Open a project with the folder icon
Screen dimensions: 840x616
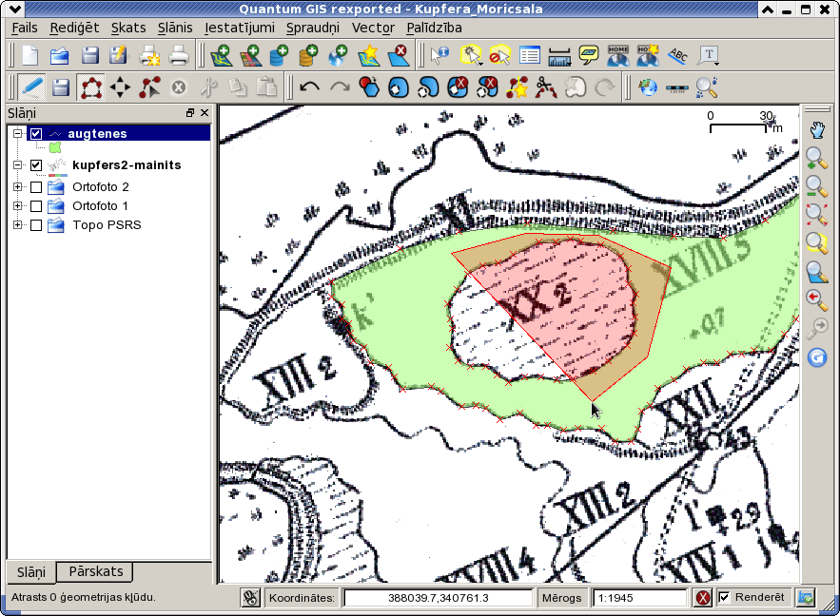(60, 55)
